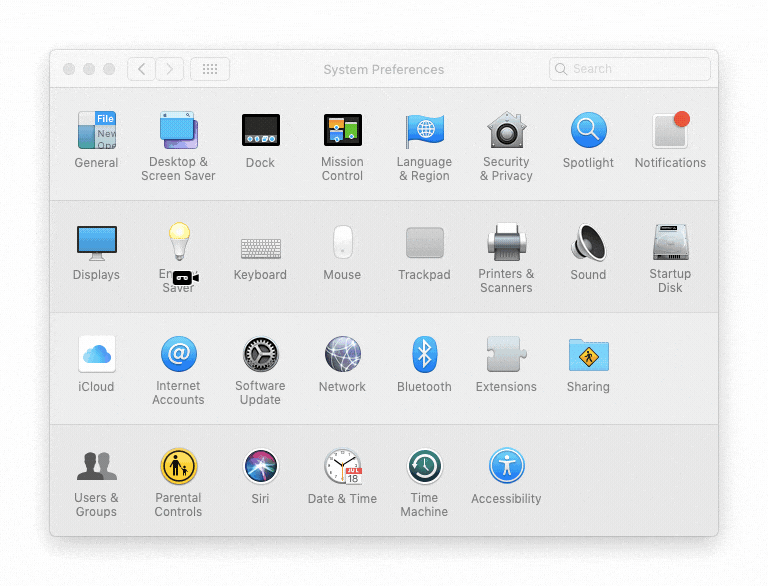Click the Search field in toolbar
768x586 pixels.
(x=630, y=69)
